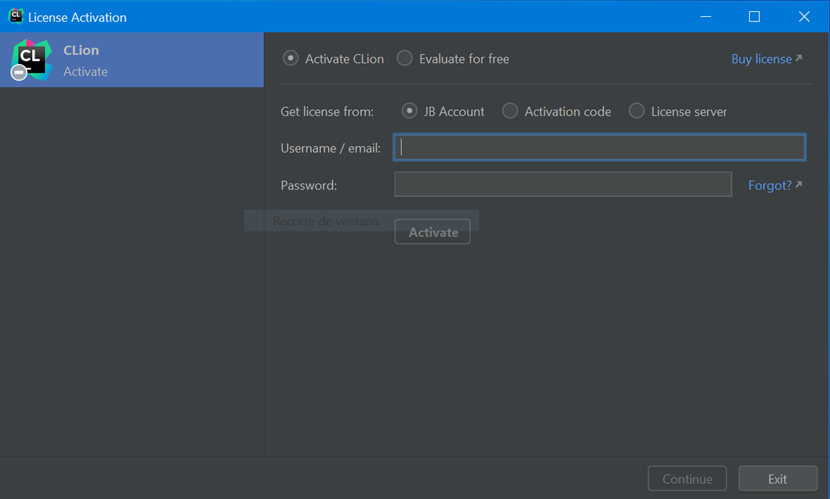830x499 pixels.
Task: Minimize the License Activation window
Action: click(x=706, y=16)
